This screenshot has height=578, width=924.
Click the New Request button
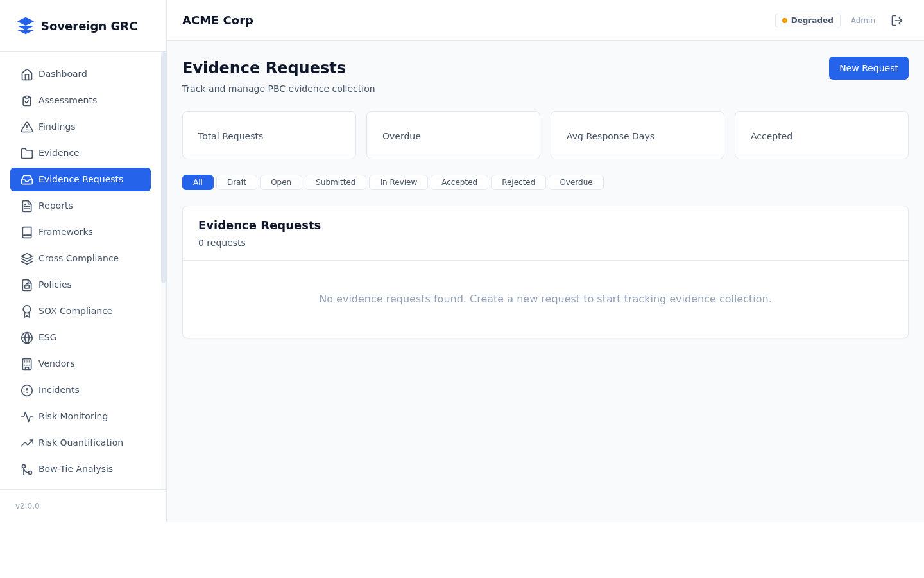(x=868, y=67)
